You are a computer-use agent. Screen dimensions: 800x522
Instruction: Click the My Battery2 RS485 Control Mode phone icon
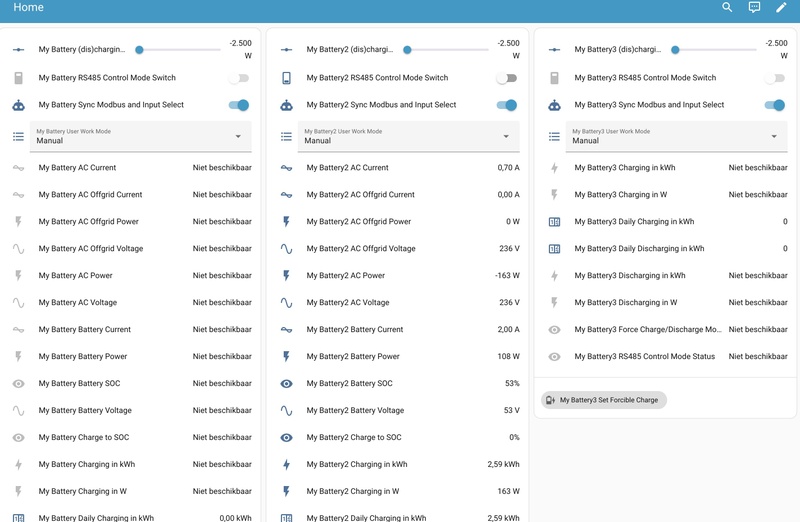(286, 78)
